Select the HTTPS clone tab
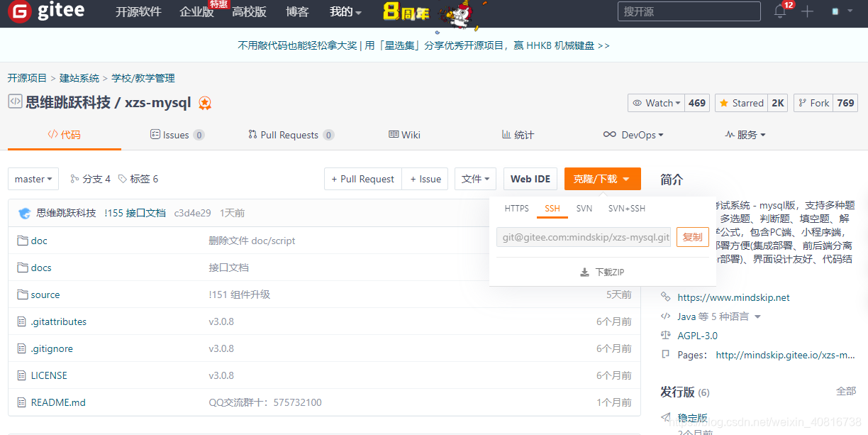Image resolution: width=868 pixels, height=435 pixels. (x=516, y=209)
